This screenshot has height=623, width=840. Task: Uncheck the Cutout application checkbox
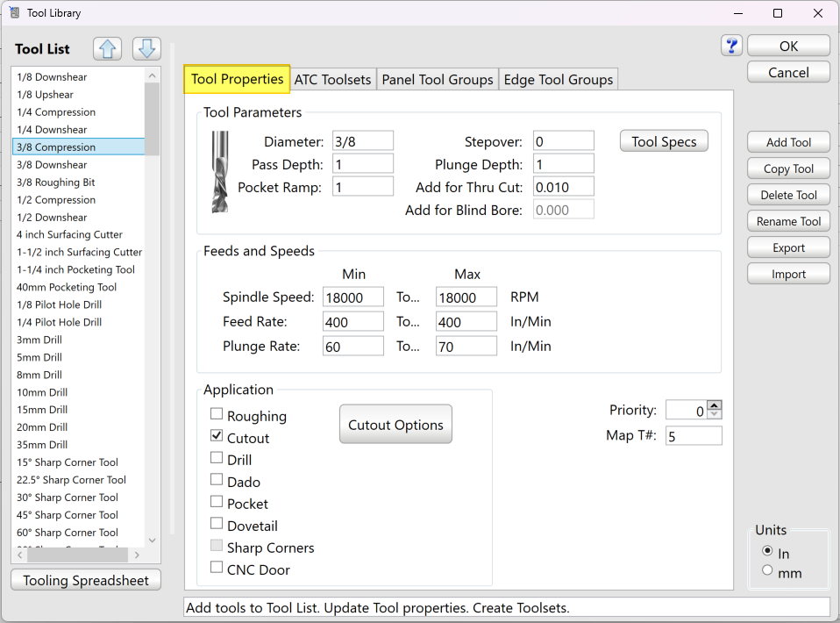(x=217, y=438)
